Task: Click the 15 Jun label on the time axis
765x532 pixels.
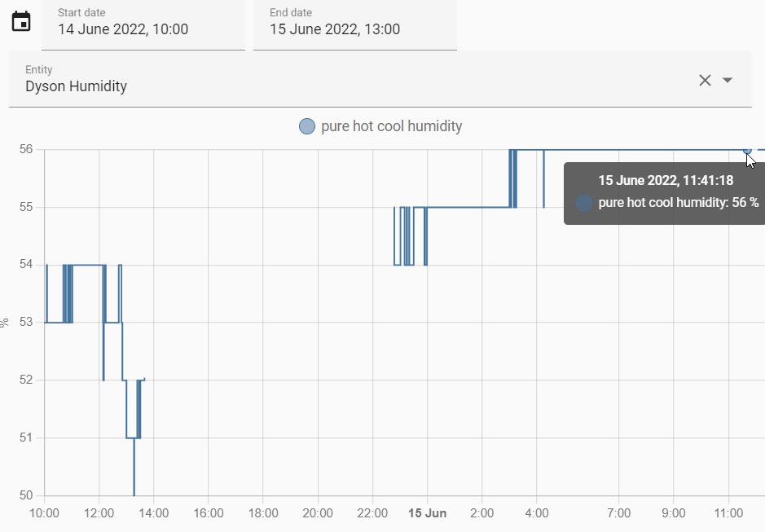Action: pos(427,513)
